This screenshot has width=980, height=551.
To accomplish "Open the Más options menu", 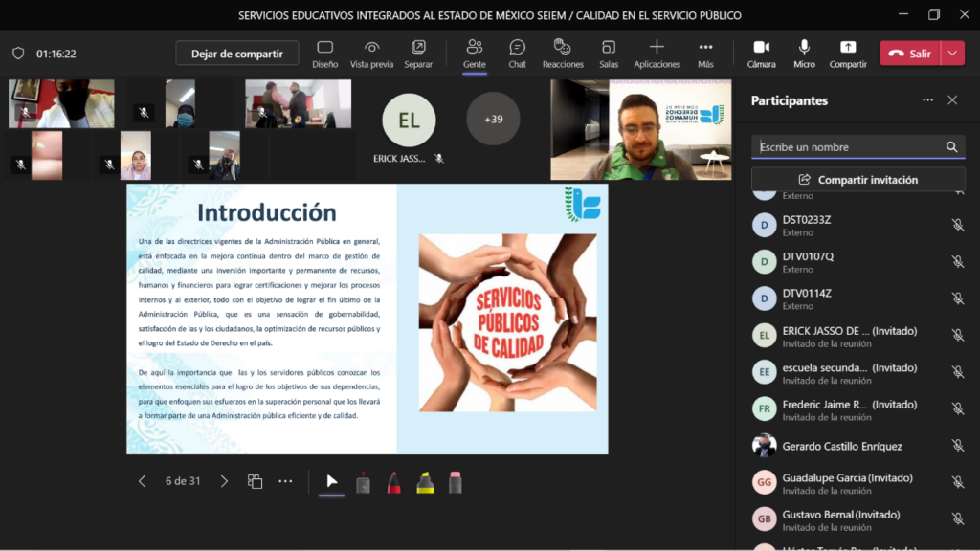I will [x=705, y=53].
